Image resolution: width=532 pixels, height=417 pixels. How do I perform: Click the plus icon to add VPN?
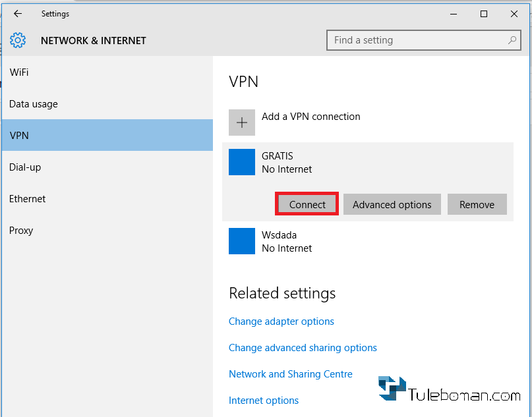click(241, 123)
